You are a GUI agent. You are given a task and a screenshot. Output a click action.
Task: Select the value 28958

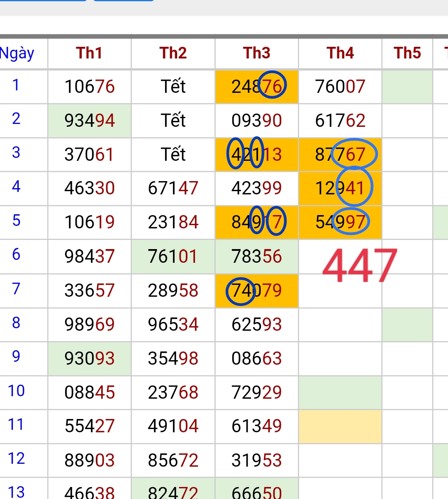(x=173, y=291)
